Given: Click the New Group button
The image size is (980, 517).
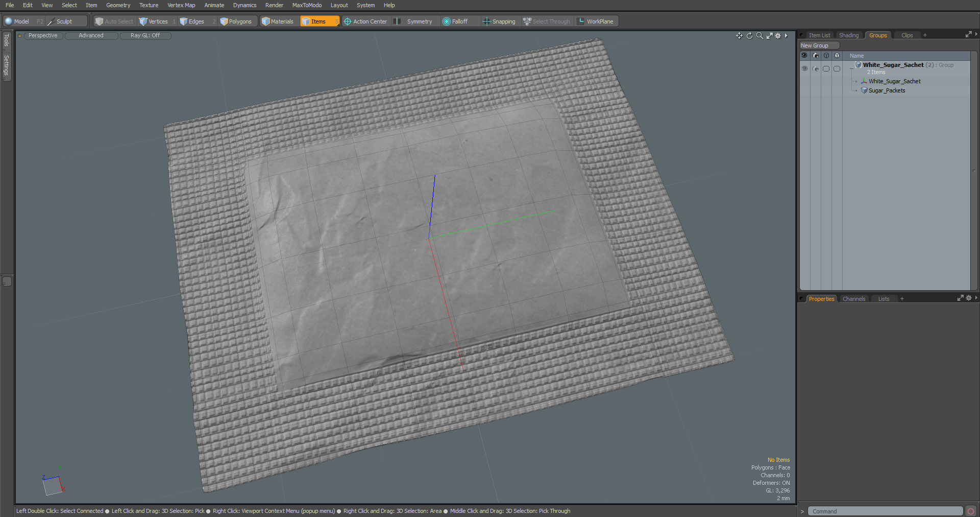Looking at the screenshot, I should [819, 45].
